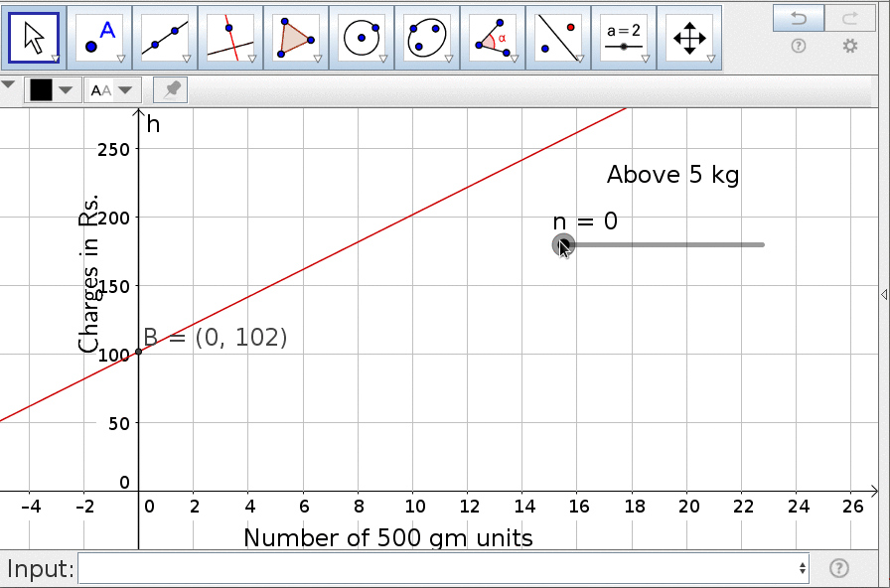Choose the Slider creation tool
The image size is (890, 588).
[624, 35]
